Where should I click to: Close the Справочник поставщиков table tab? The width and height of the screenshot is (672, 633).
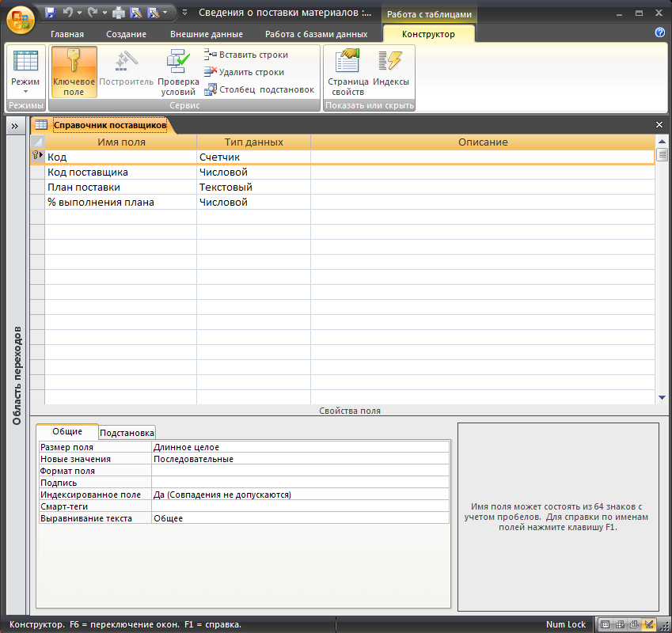[659, 125]
